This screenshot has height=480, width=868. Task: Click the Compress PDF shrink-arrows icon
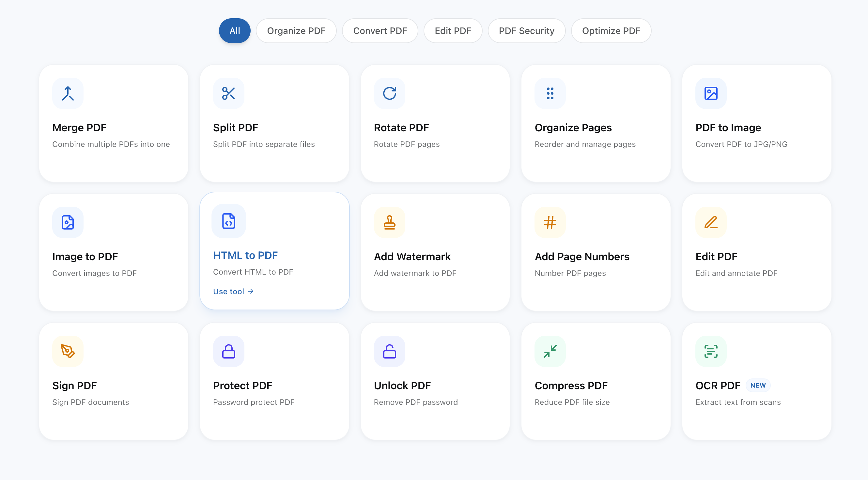click(550, 351)
